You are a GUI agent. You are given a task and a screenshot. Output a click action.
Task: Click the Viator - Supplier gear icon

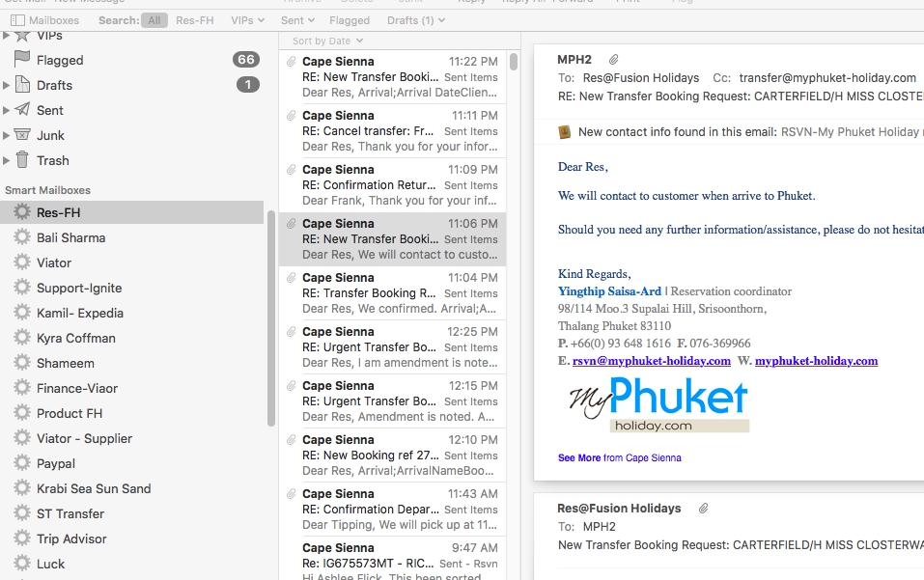(x=22, y=438)
